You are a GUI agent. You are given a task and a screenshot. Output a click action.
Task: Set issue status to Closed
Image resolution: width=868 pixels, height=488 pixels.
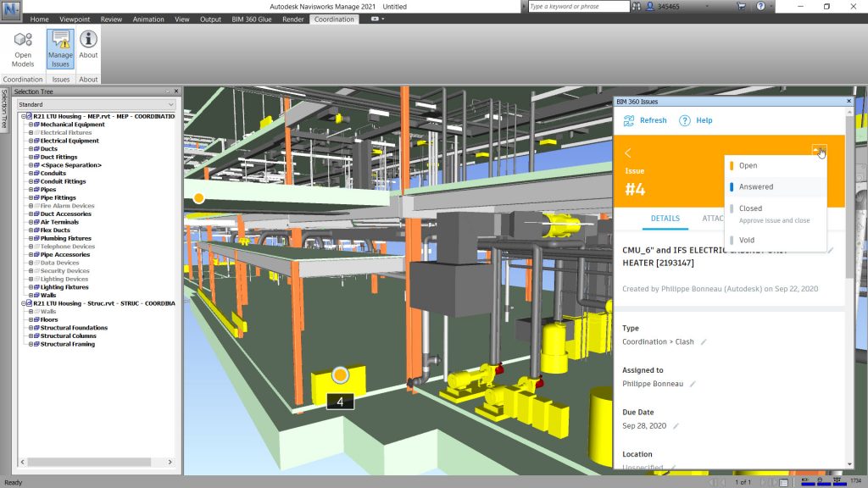point(776,213)
